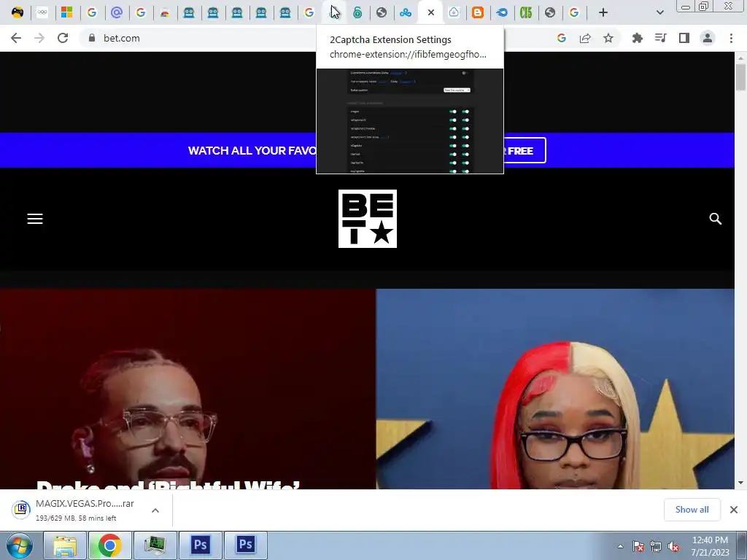
Task: Expand the tab search chevron
Action: pyautogui.click(x=659, y=13)
